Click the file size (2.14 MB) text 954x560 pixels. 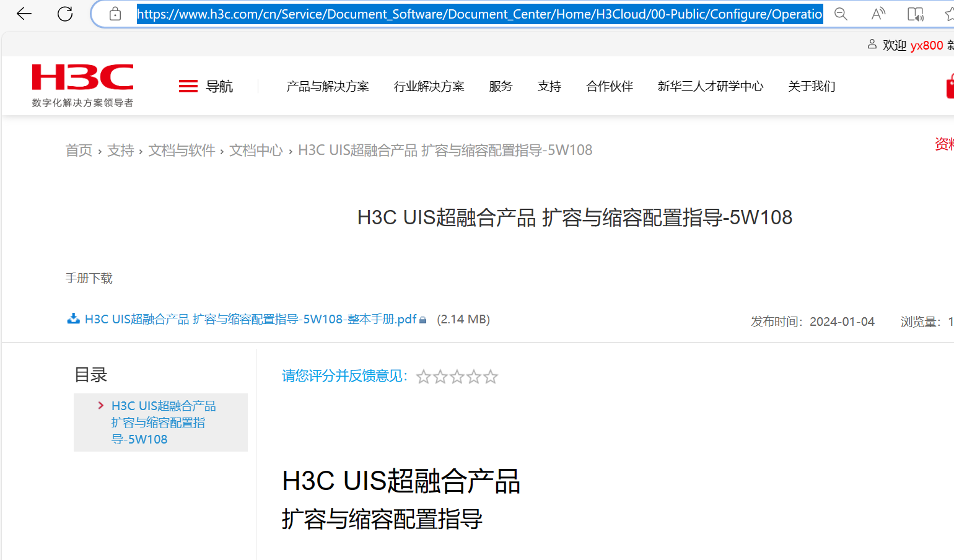(463, 319)
